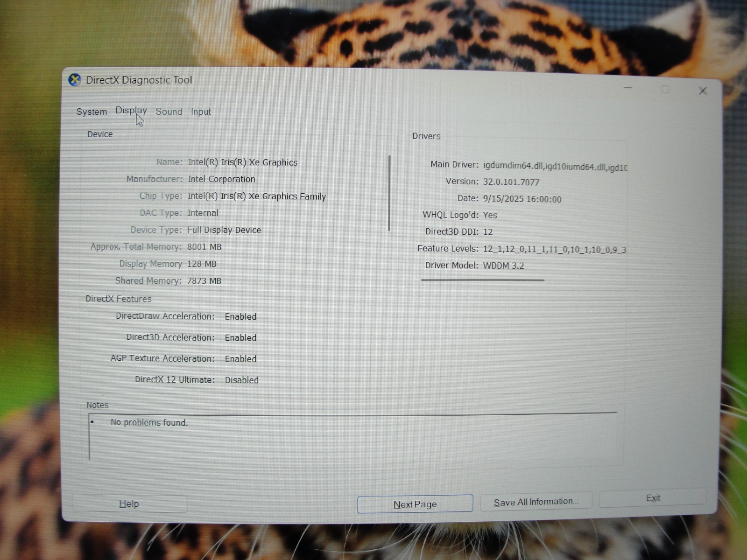747x560 pixels.
Task: Click driver model 'WDDM 3.2'
Action: (x=503, y=266)
